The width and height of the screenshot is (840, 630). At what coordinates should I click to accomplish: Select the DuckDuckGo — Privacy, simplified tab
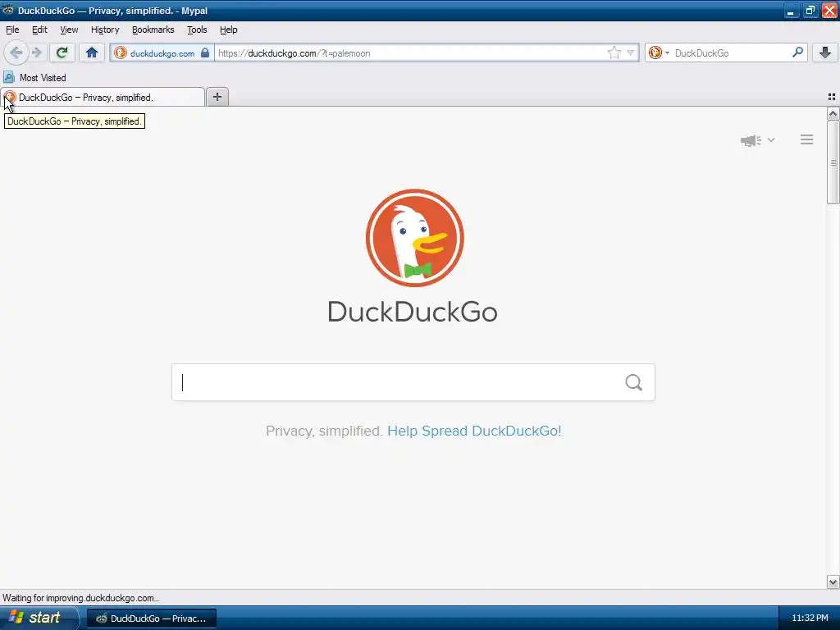click(x=103, y=97)
